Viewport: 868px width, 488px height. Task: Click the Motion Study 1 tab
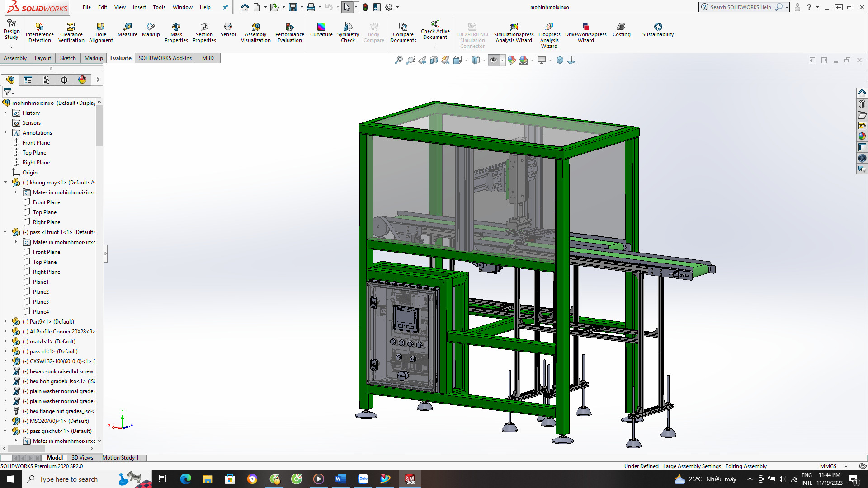click(120, 458)
